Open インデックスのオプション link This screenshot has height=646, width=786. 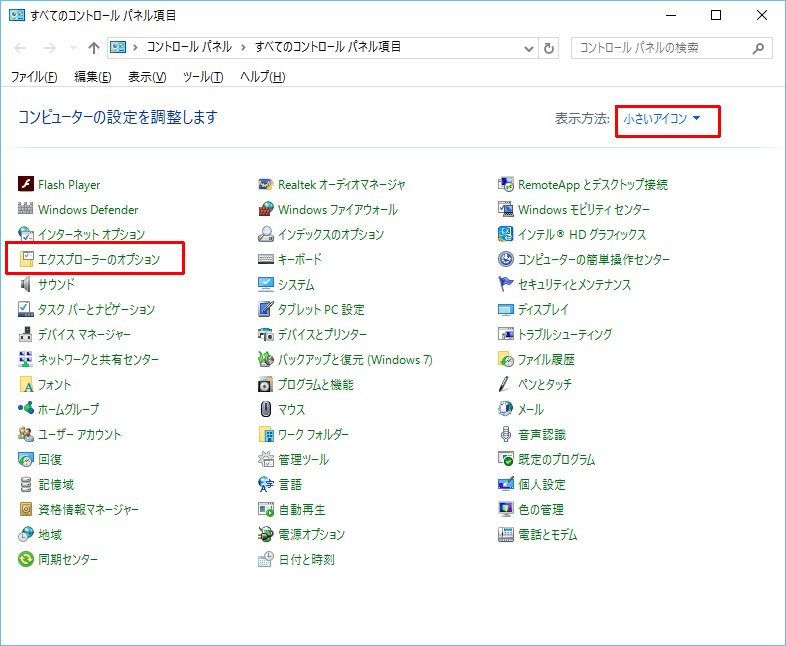[x=331, y=234]
